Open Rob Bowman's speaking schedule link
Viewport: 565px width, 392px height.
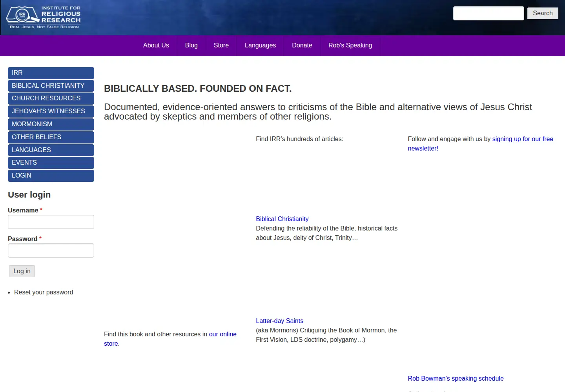[x=456, y=379]
